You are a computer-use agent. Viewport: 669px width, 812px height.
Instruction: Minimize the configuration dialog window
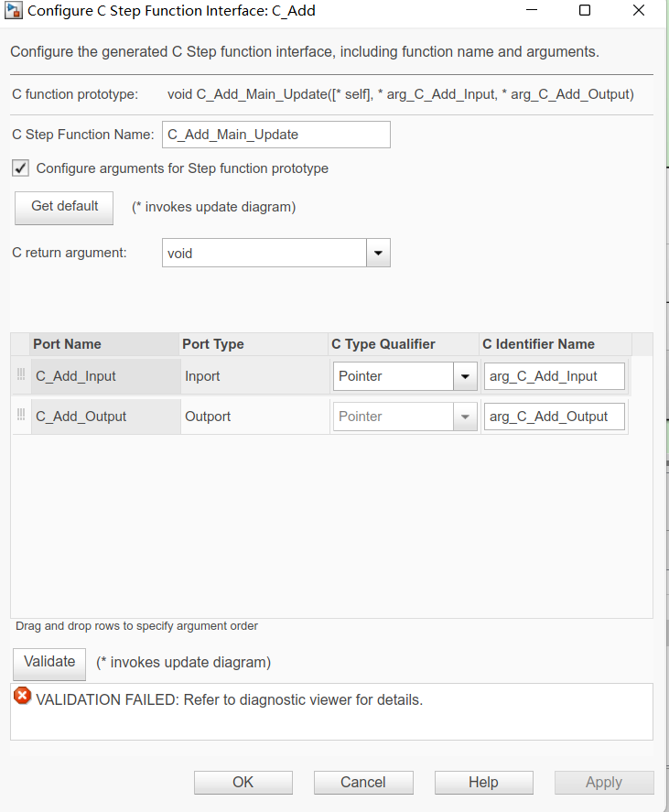point(532,10)
